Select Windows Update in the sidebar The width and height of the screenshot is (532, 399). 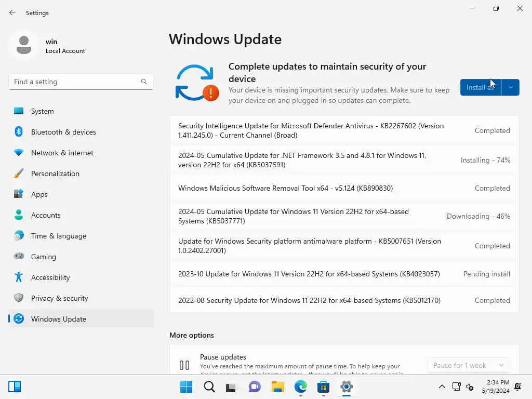tap(81, 319)
